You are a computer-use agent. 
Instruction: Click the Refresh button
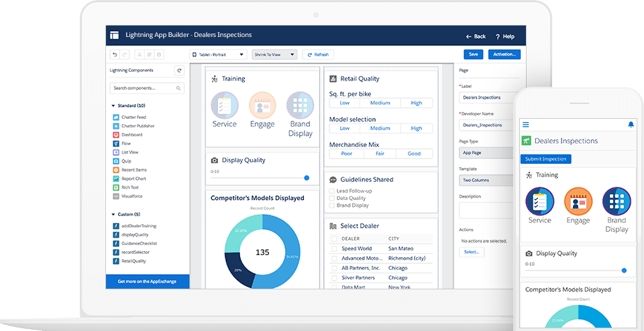(x=318, y=54)
